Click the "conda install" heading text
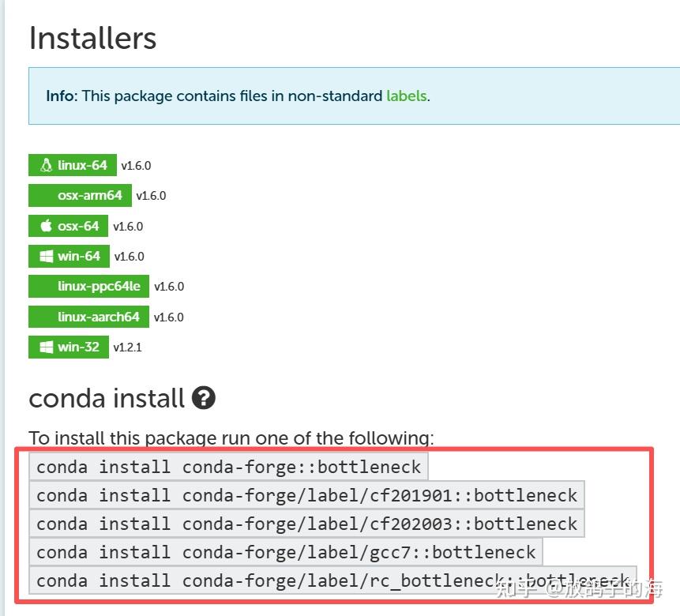This screenshot has width=680, height=616. [107, 398]
